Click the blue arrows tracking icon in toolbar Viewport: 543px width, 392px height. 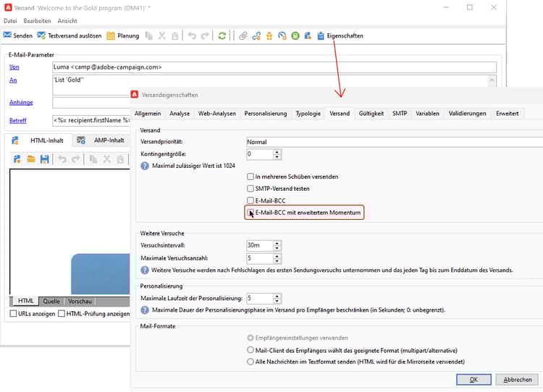coord(282,35)
